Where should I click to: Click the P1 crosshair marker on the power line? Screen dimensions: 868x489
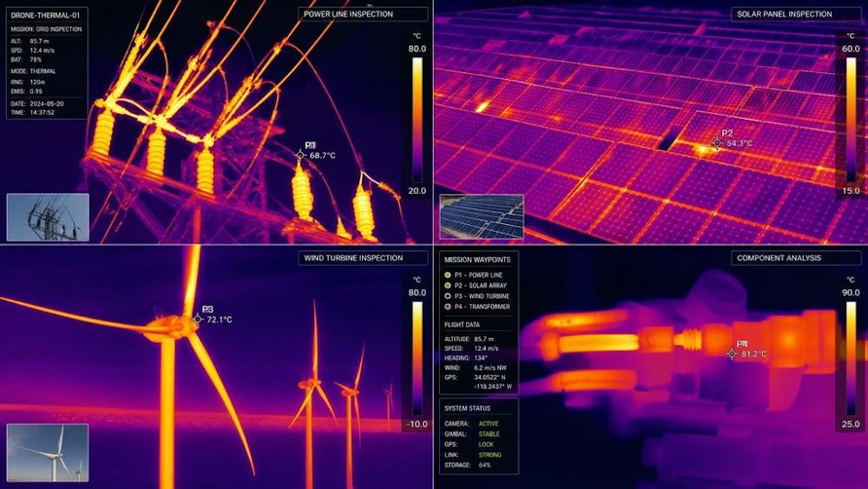pos(300,155)
